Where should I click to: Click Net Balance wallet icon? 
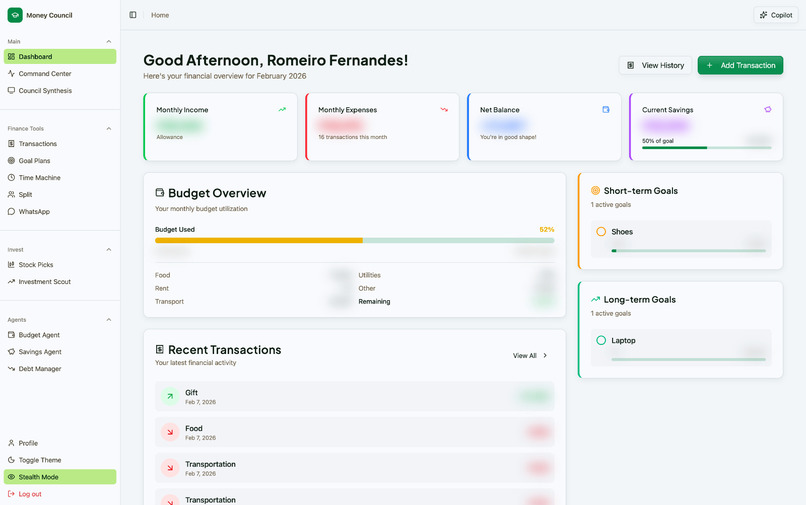[x=606, y=110]
